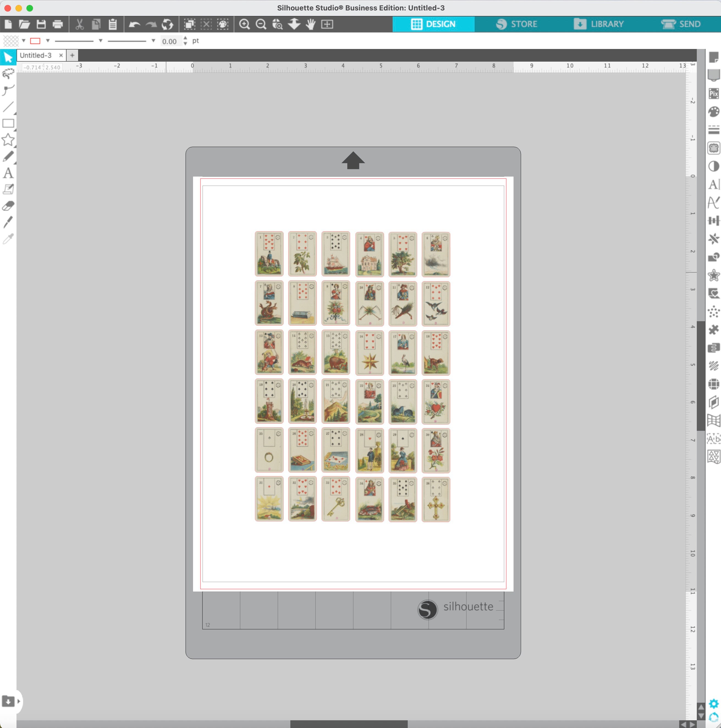Switch to the SEND tab
This screenshot has width=721, height=728.
[x=681, y=24]
